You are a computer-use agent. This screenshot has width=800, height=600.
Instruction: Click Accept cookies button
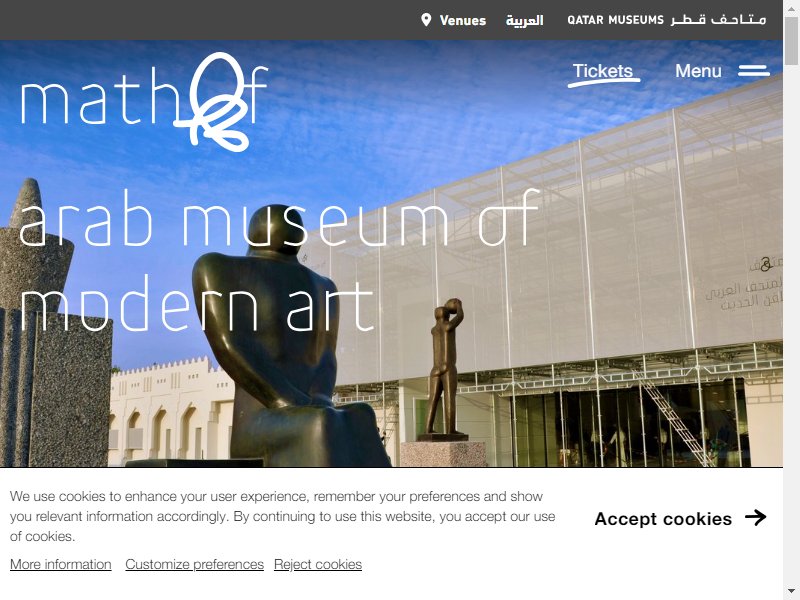click(x=681, y=518)
